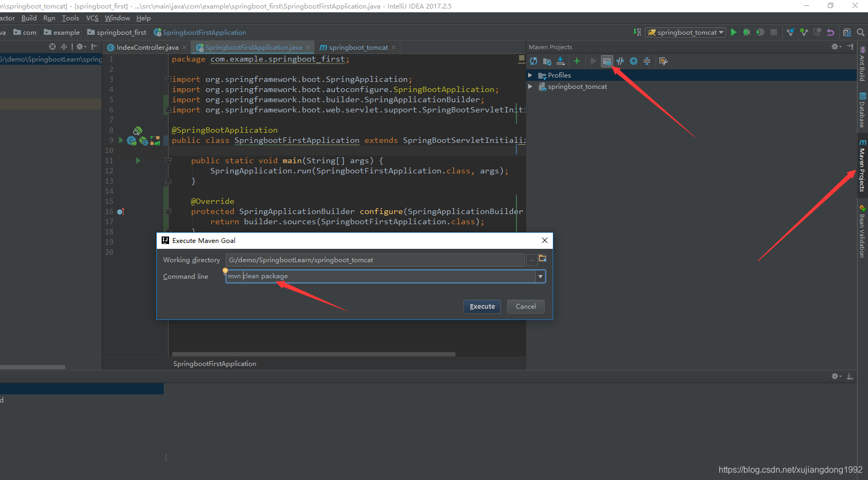Open the Help menu
868x480 pixels.
[143, 18]
